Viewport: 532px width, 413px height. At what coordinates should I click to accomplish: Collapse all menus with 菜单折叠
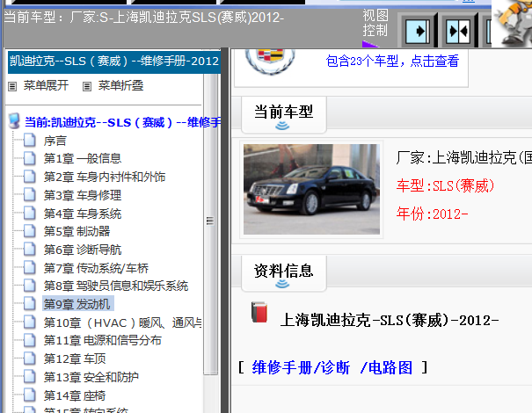(120, 85)
